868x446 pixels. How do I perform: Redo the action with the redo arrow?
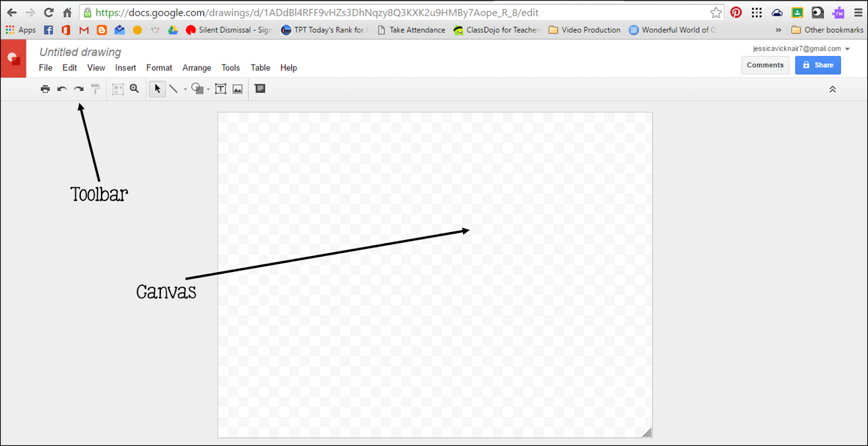click(x=79, y=89)
